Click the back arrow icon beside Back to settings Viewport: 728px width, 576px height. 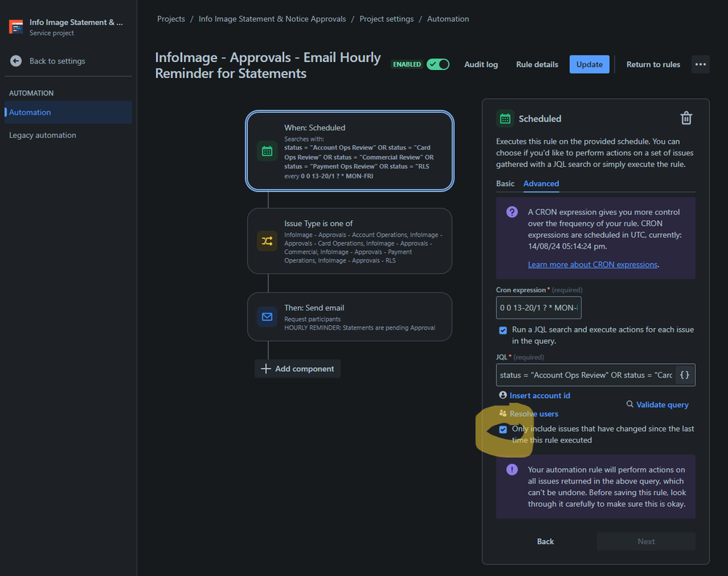[x=16, y=61]
